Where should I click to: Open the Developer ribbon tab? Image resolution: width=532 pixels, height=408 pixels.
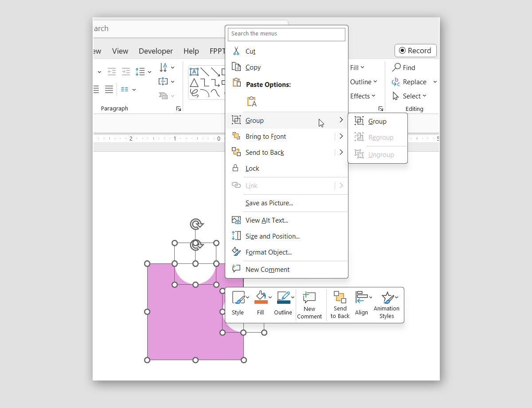point(156,51)
